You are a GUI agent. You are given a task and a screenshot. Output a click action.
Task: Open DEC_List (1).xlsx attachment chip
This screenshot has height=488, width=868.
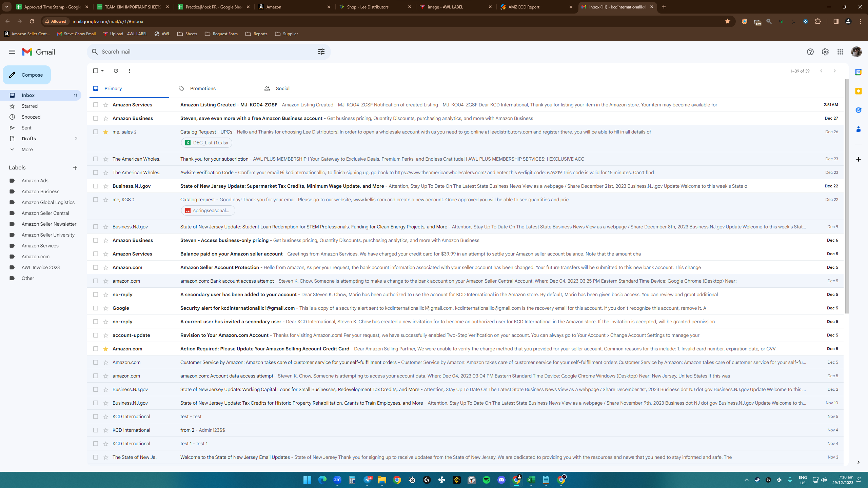(206, 143)
